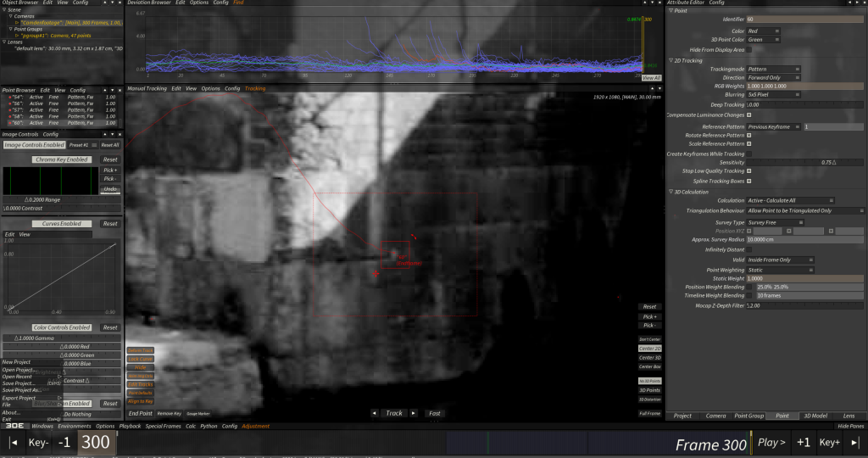868x458 pixels.
Task: Click the Deform Track button
Action: [141, 350]
